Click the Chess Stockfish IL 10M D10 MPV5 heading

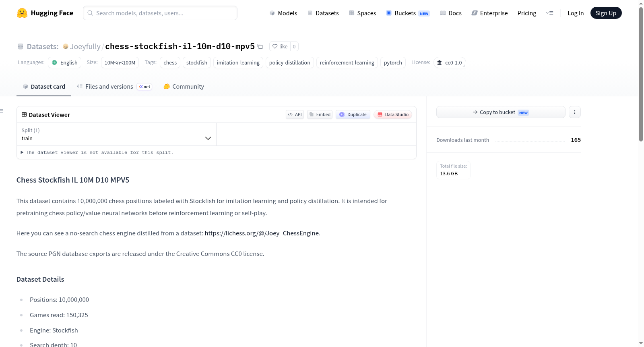point(73,180)
